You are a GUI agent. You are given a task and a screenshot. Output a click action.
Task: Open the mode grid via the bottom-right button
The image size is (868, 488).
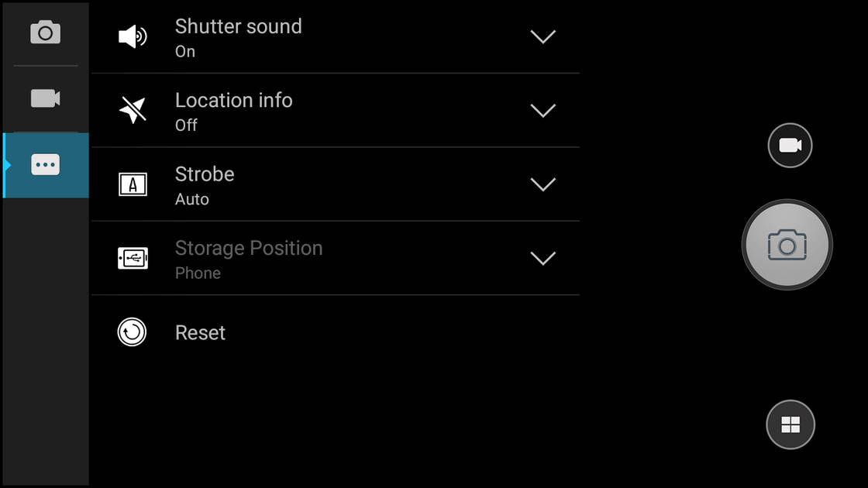(x=790, y=424)
